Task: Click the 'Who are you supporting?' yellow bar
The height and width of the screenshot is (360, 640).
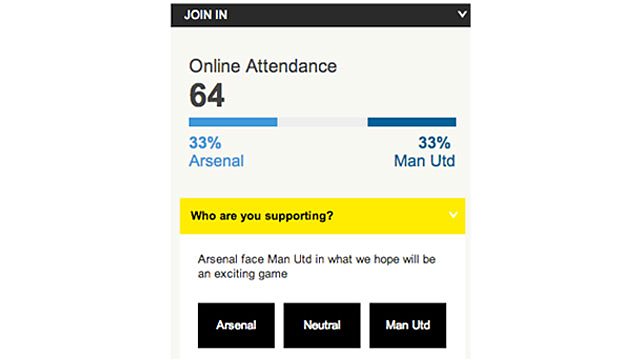Action: 322,216
